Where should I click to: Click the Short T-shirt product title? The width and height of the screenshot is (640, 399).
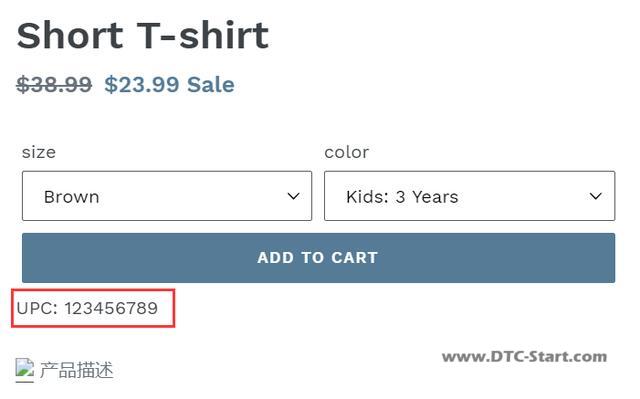pyautogui.click(x=143, y=35)
